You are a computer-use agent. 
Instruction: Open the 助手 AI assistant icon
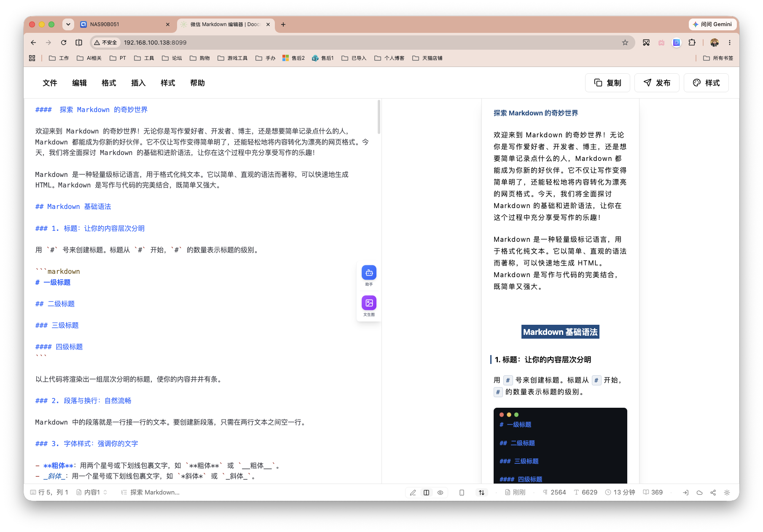point(369,273)
